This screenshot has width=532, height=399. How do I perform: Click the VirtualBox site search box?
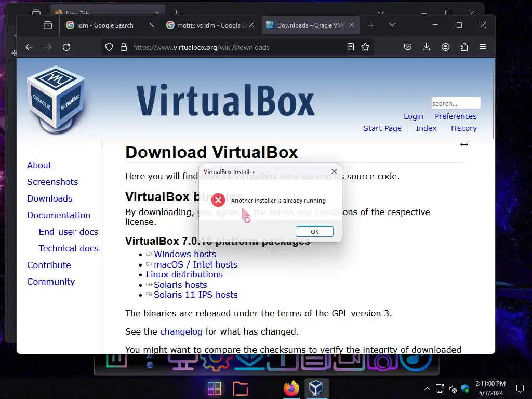[x=456, y=103]
